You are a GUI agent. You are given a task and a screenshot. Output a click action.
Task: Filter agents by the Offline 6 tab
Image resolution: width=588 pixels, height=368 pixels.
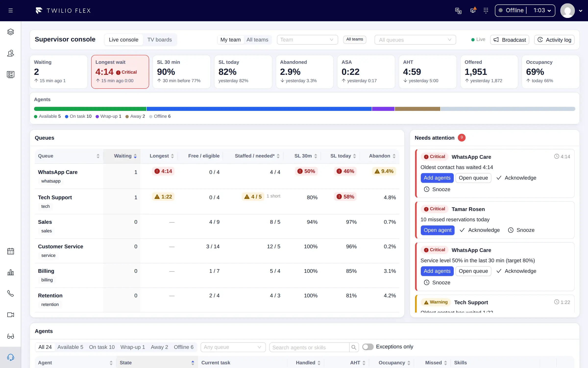(x=184, y=347)
